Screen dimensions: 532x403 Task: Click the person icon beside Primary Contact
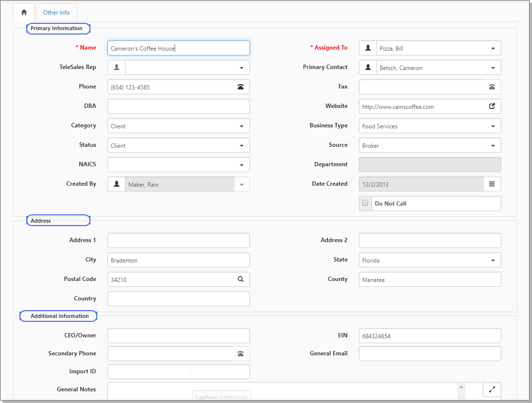click(x=368, y=68)
